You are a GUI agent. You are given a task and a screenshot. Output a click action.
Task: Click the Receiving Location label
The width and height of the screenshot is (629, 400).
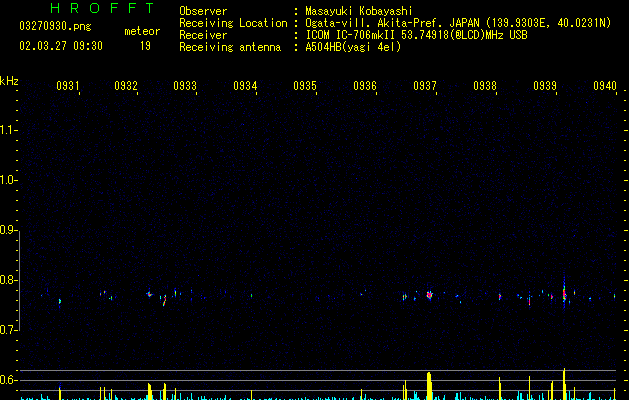233,23
